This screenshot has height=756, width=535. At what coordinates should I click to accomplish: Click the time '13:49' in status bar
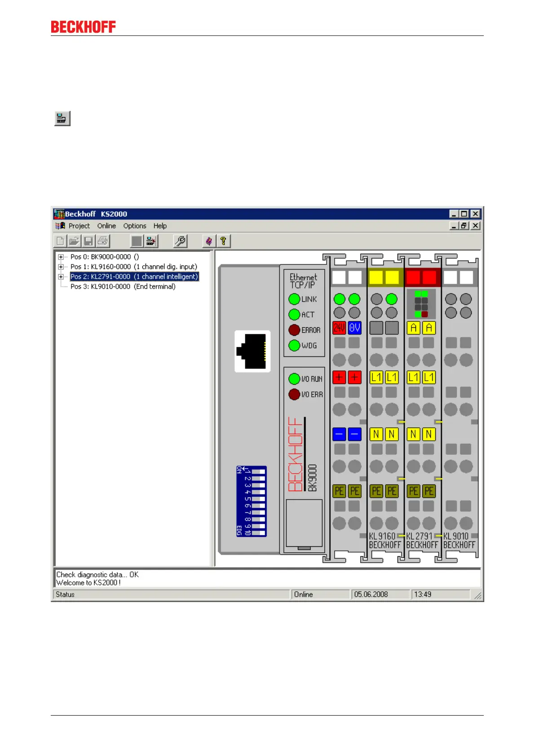click(x=441, y=594)
